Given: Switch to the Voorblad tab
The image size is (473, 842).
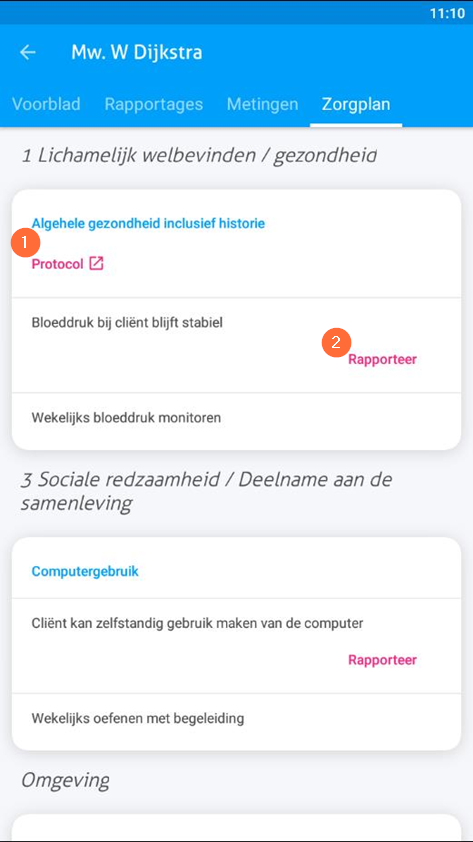Looking at the screenshot, I should [46, 104].
